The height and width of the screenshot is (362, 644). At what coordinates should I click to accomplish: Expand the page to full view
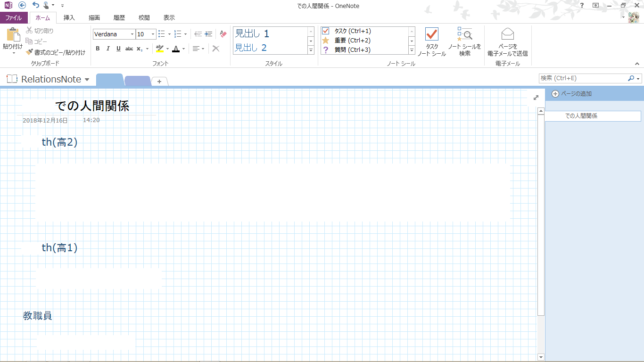[x=536, y=98]
